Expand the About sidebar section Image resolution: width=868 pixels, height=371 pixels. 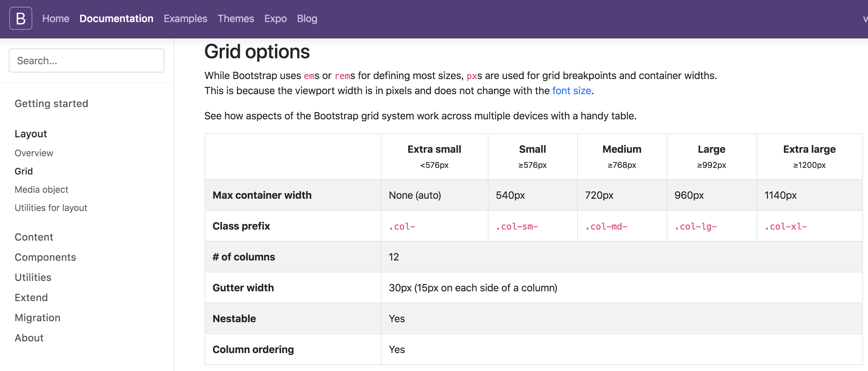pos(29,338)
